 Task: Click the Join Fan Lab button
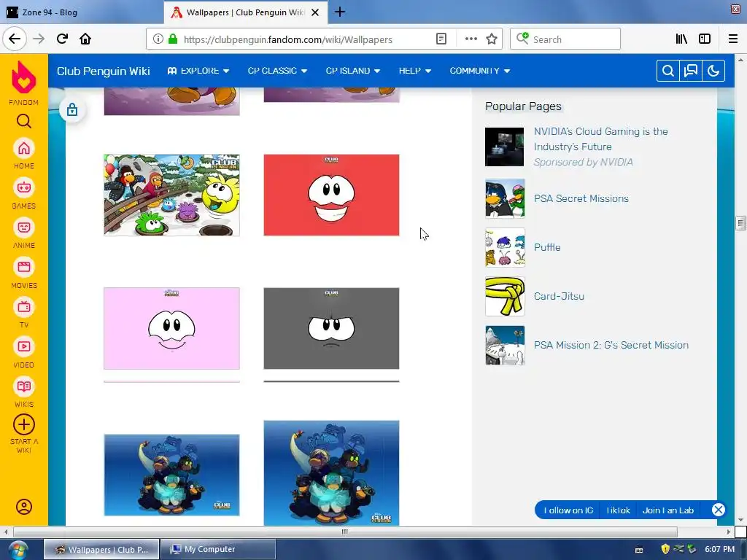coord(668,510)
